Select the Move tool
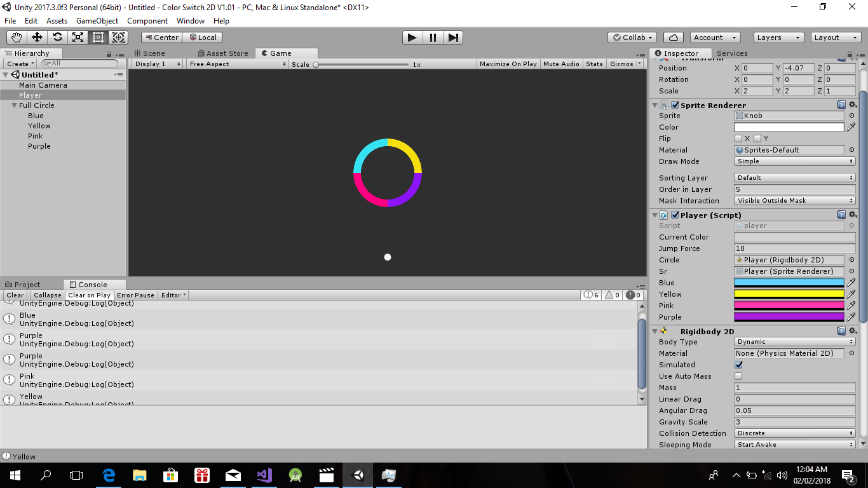 pos(37,37)
